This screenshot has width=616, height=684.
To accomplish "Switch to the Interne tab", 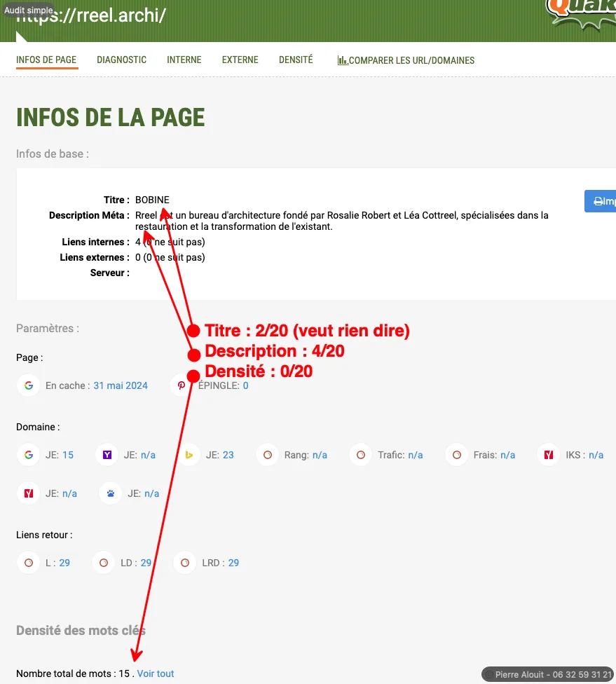I will tap(184, 60).
